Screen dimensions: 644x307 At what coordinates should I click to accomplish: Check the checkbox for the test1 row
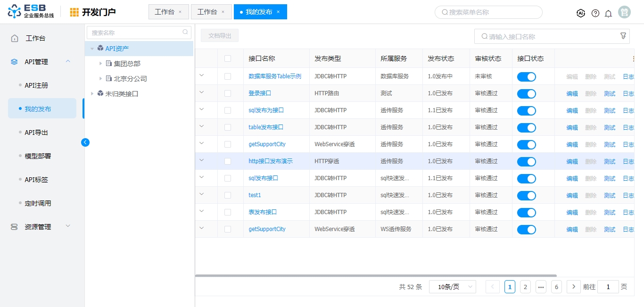228,195
